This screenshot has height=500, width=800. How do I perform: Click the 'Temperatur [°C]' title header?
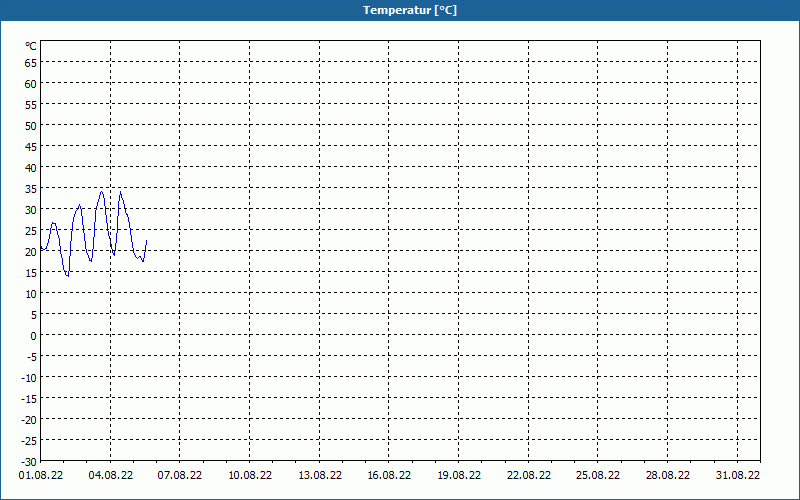(x=410, y=10)
